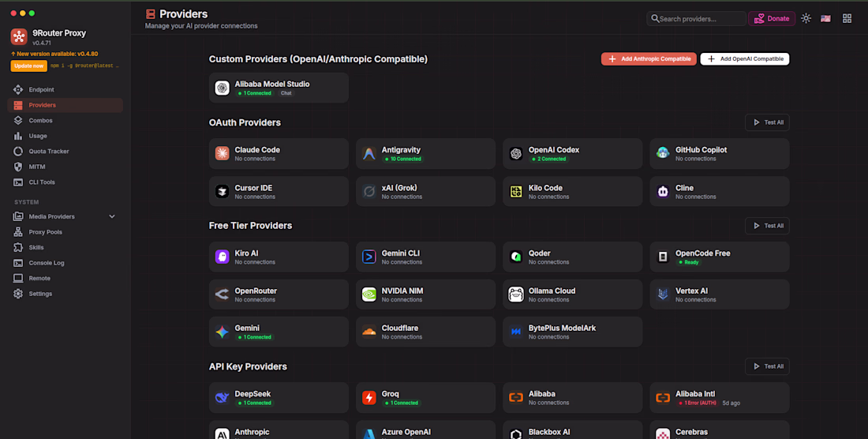Open the language flag selector
This screenshot has height=439, width=868.
click(825, 18)
